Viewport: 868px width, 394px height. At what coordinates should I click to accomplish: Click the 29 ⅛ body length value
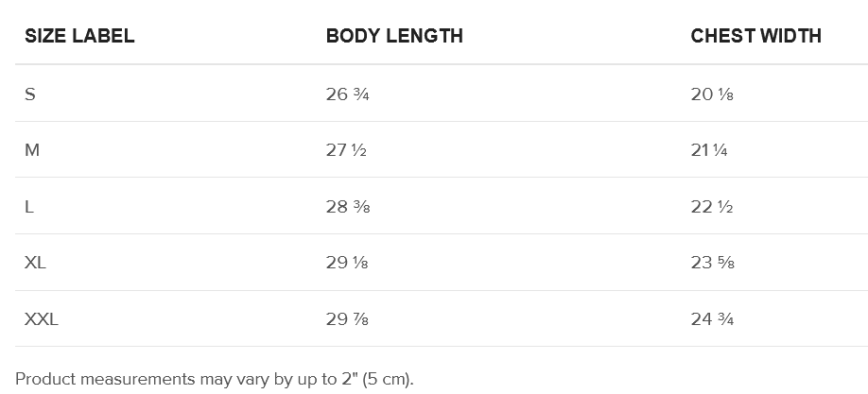(346, 263)
